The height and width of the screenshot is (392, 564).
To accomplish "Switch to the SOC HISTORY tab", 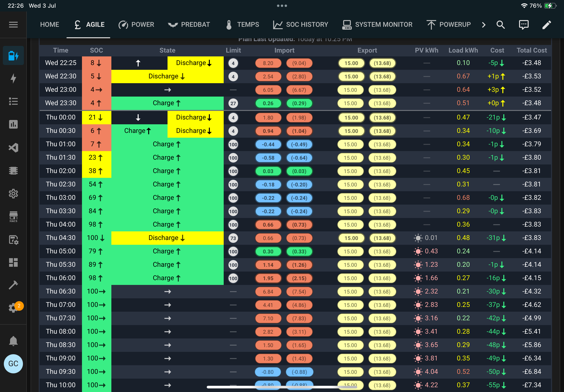I will coord(301,25).
